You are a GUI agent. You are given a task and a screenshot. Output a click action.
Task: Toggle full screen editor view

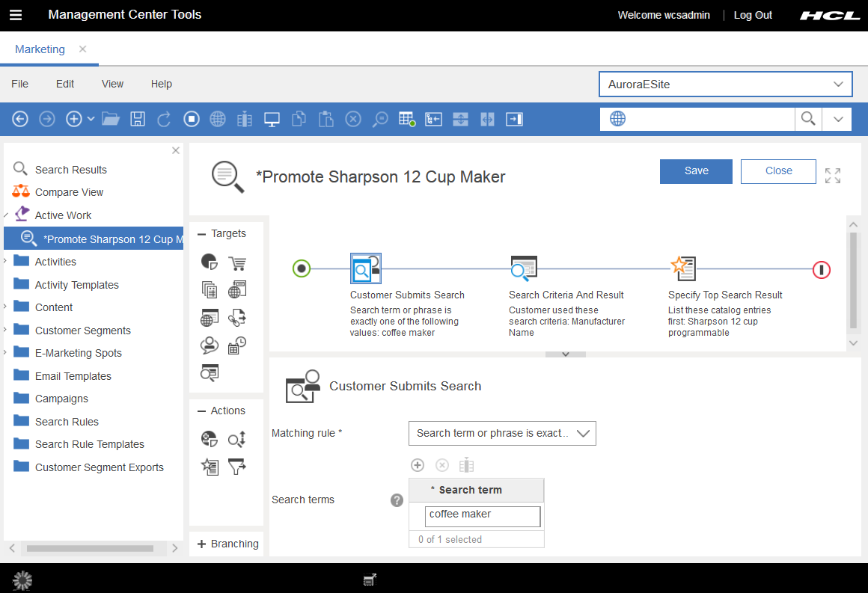pos(833,175)
